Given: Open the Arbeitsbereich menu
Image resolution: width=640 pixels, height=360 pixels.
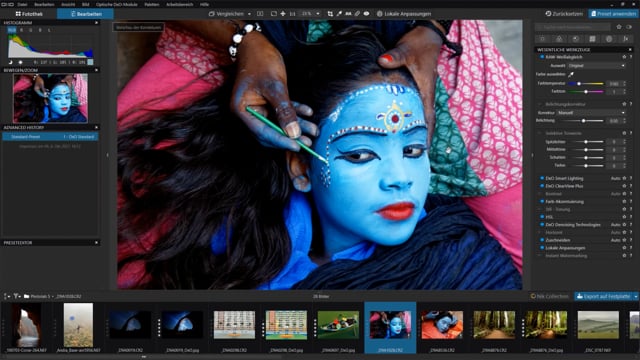Looking at the screenshot, I should (x=180, y=4).
